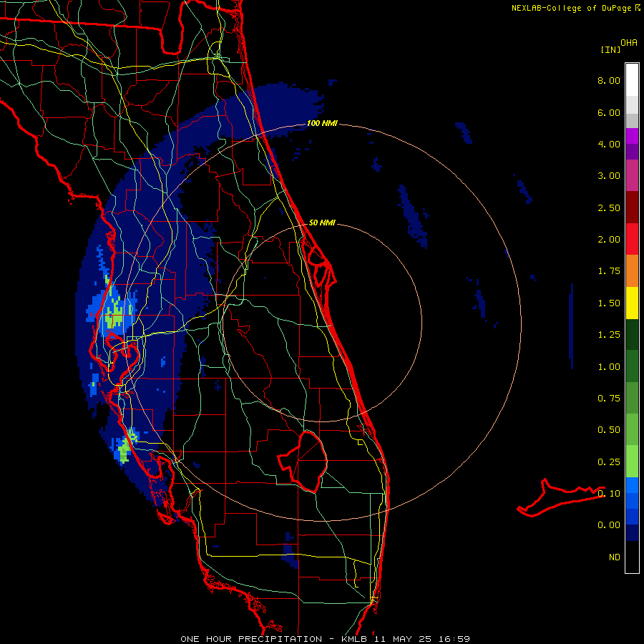The height and width of the screenshot is (644, 644).
Task: Select the 2.00 legend value
Action: click(609, 240)
